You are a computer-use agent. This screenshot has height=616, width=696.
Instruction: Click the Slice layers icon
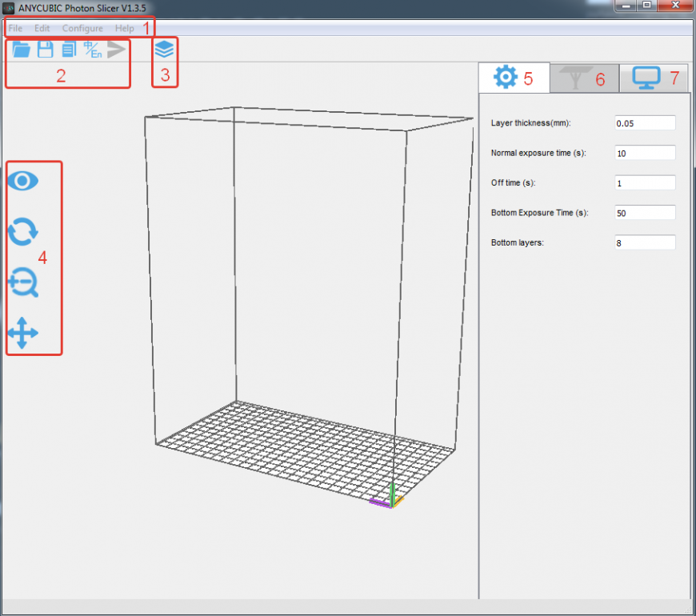pyautogui.click(x=164, y=50)
